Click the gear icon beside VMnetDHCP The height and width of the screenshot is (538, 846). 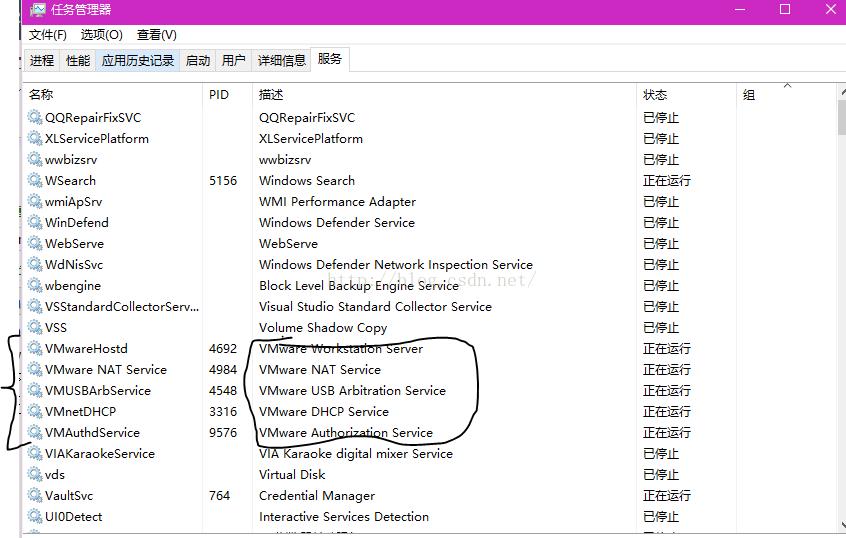click(x=35, y=412)
